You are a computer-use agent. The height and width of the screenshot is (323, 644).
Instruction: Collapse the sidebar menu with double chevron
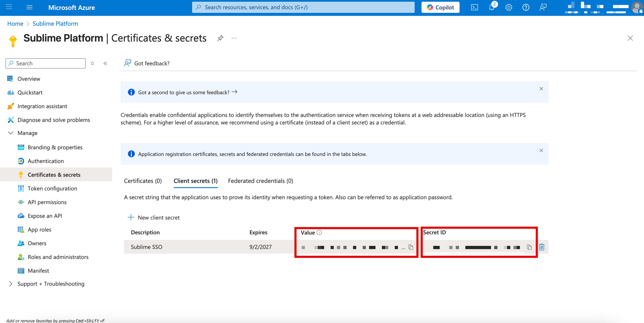(105, 63)
